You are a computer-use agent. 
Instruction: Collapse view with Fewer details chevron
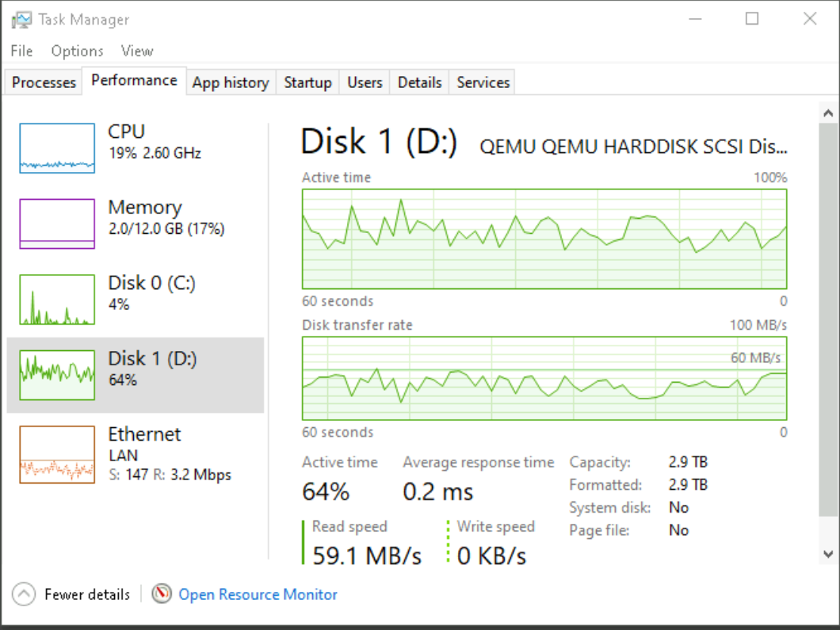(24, 594)
